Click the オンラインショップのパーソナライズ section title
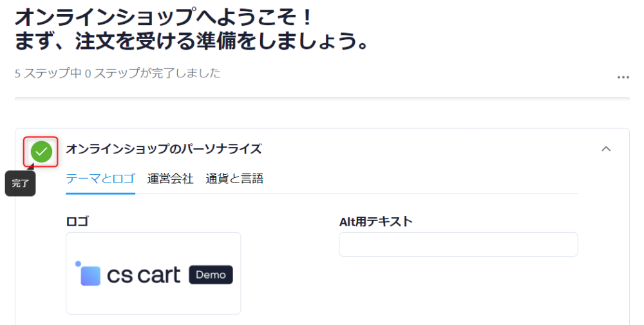Screen dimensions: 644x325 [x=164, y=149]
